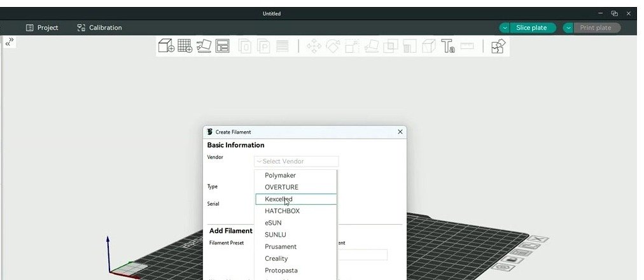The width and height of the screenshot is (644, 280).
Task: Choose Prusament from the vendor list
Action: (x=296, y=247)
